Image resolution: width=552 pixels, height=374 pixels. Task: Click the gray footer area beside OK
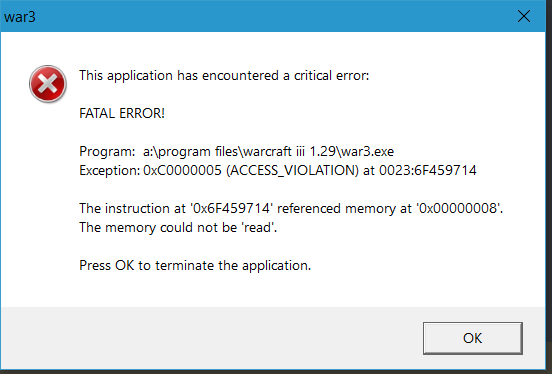coord(211,338)
